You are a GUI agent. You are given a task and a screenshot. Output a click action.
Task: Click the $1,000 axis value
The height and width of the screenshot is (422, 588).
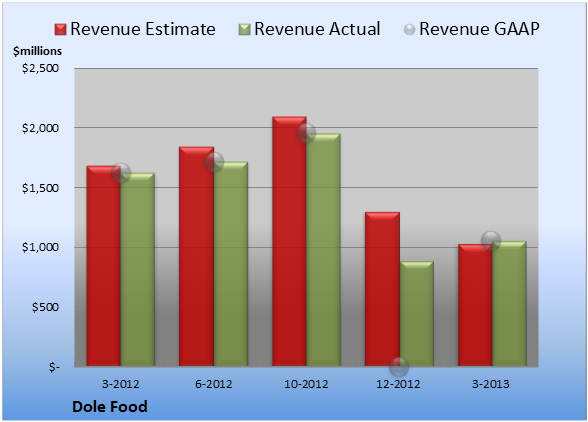pos(40,247)
